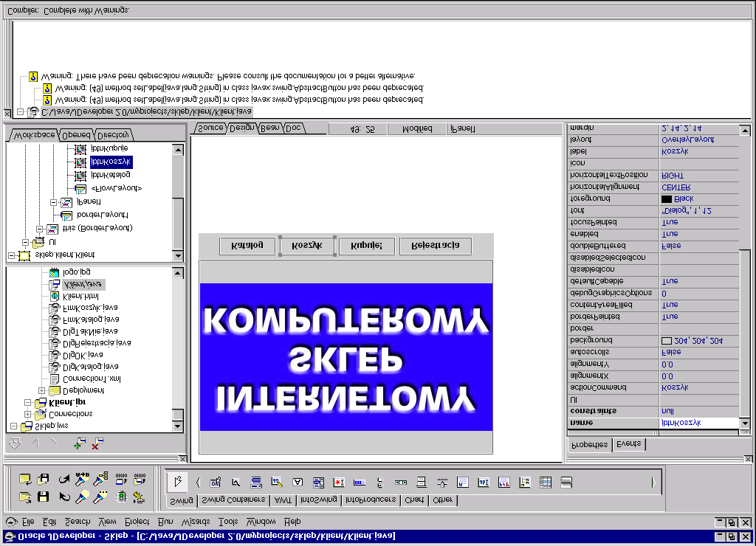The height and width of the screenshot is (546, 756).
Task: Collapse the Klient.jpr project node
Action: point(27,402)
